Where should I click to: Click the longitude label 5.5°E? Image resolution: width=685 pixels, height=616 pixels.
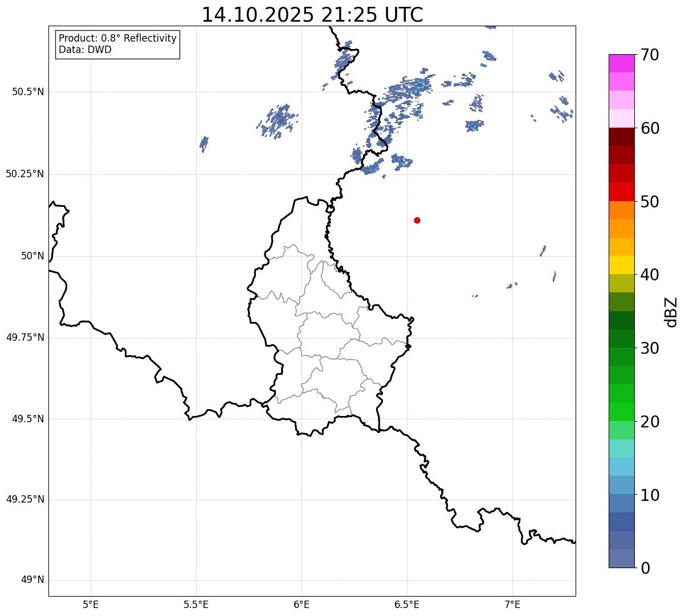(x=196, y=604)
